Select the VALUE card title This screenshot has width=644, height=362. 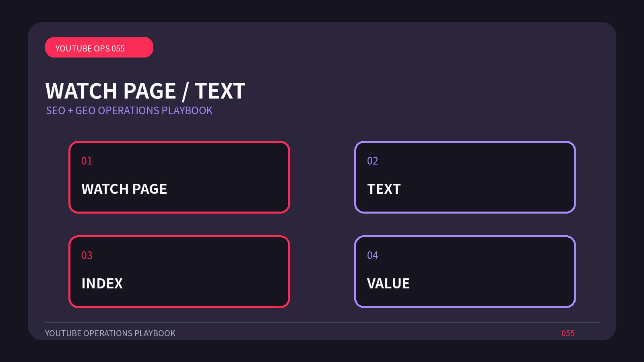388,284
